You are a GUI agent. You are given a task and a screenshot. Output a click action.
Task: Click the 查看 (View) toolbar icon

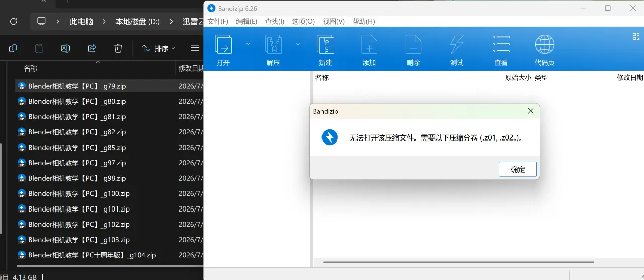[501, 44]
